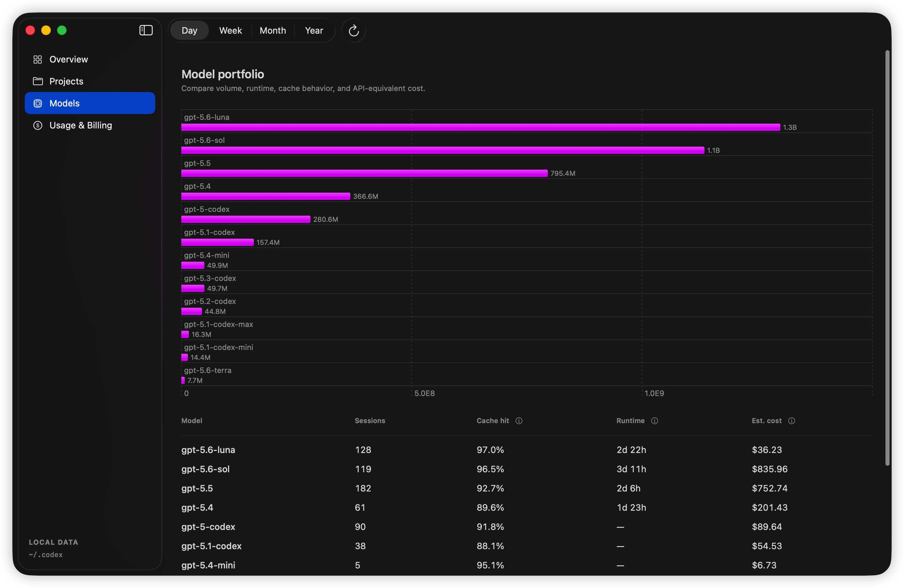
Task: Click the gpt-5.1-codex-mini chart label
Action: (x=218, y=347)
